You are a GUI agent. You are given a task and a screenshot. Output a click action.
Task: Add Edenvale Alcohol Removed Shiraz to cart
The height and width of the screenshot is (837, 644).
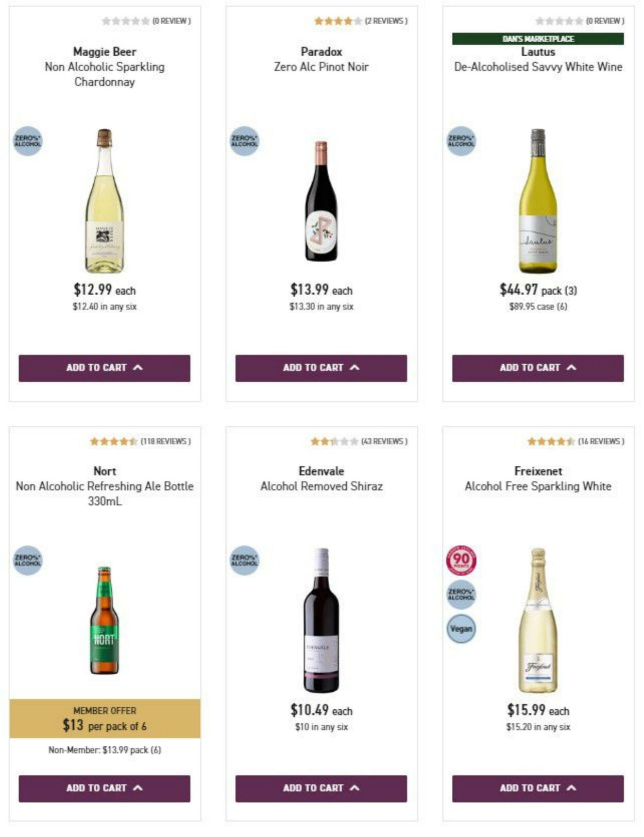pos(321,788)
